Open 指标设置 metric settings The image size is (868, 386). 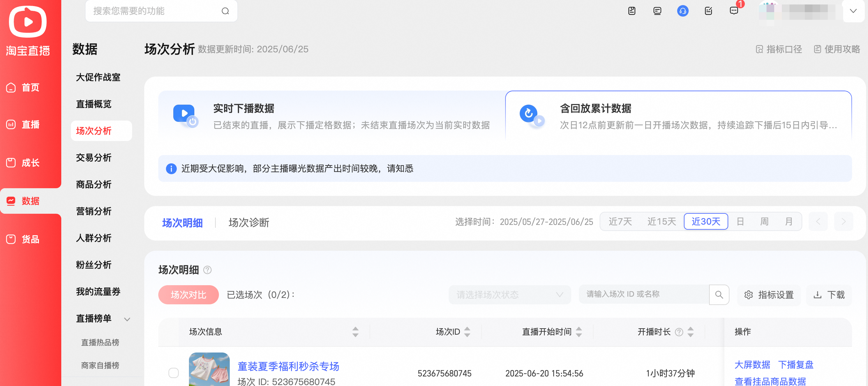(x=769, y=295)
